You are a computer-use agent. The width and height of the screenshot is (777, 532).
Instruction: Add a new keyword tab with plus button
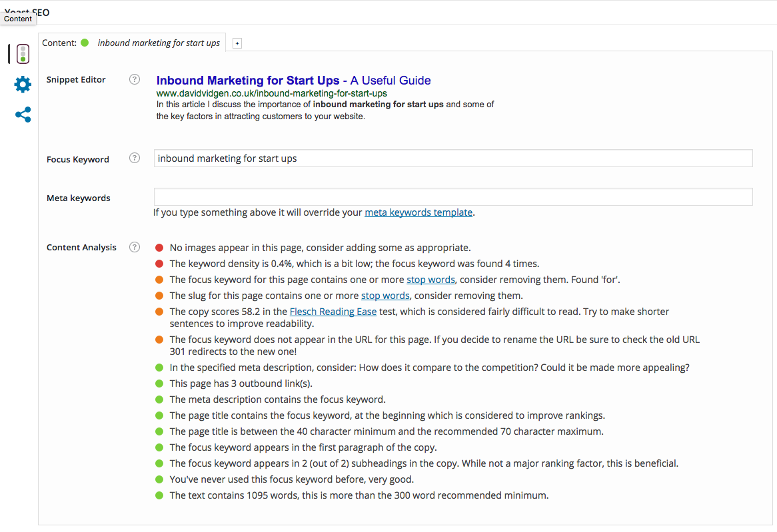click(237, 43)
